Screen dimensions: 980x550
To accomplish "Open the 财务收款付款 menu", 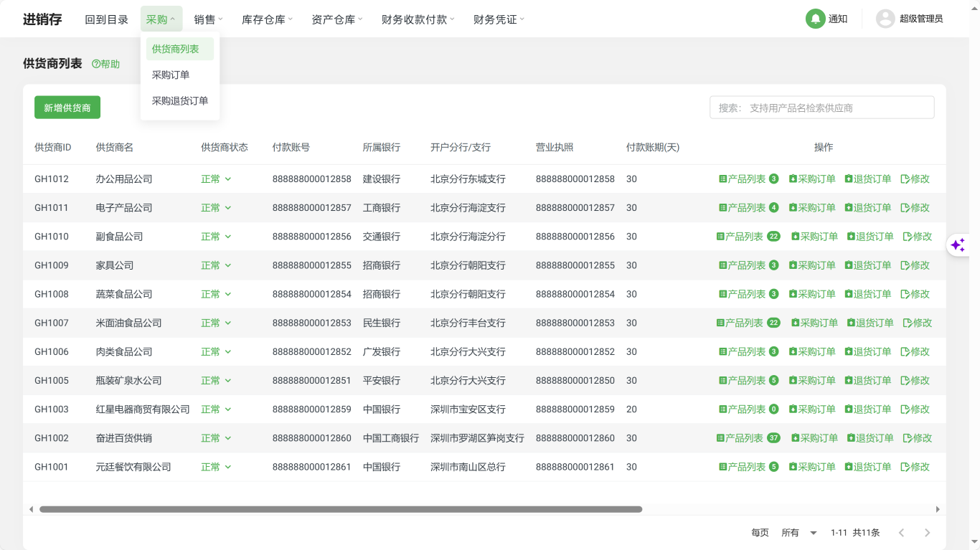I will [x=418, y=19].
